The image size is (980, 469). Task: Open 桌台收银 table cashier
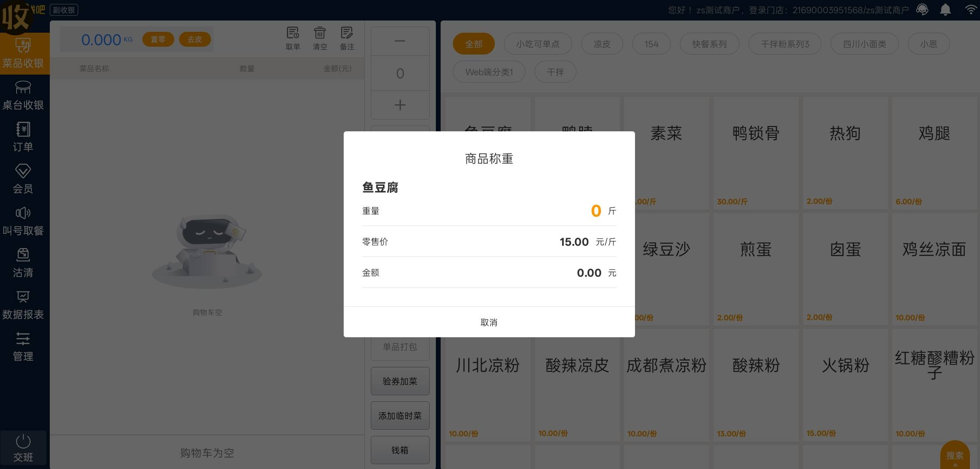click(x=23, y=96)
